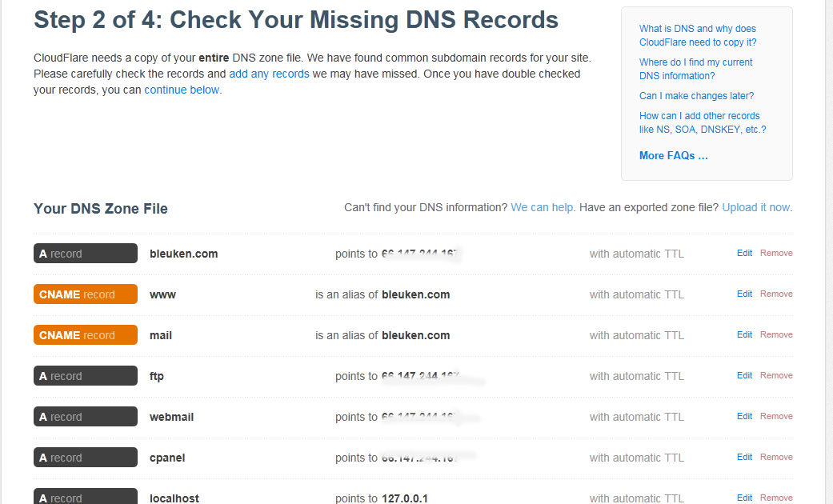
Task: Click 'Upload it now' zone file link
Action: click(755, 208)
